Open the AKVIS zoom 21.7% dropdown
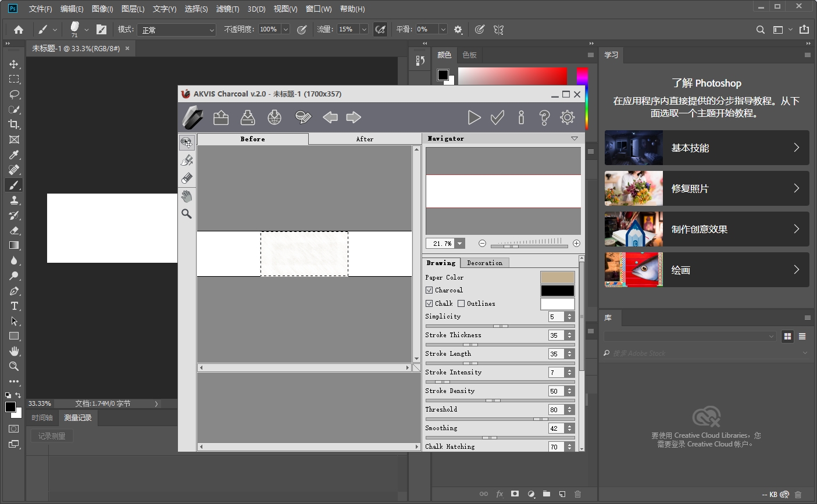Image resolution: width=817 pixels, height=504 pixels. pyautogui.click(x=460, y=244)
